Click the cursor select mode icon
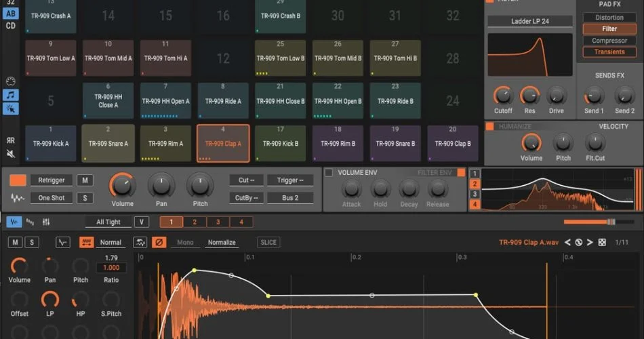 coord(11,109)
